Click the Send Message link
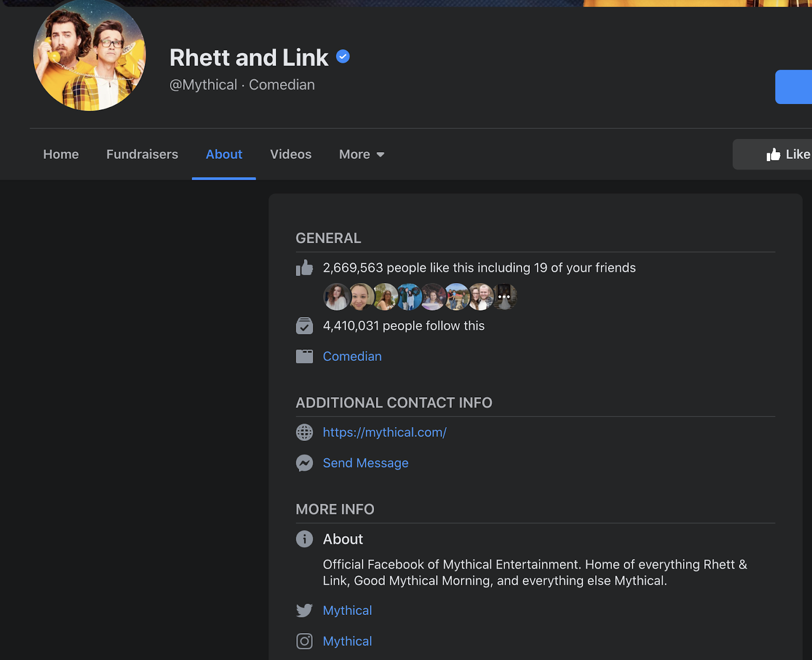Viewport: 812px width, 660px height. coord(365,463)
